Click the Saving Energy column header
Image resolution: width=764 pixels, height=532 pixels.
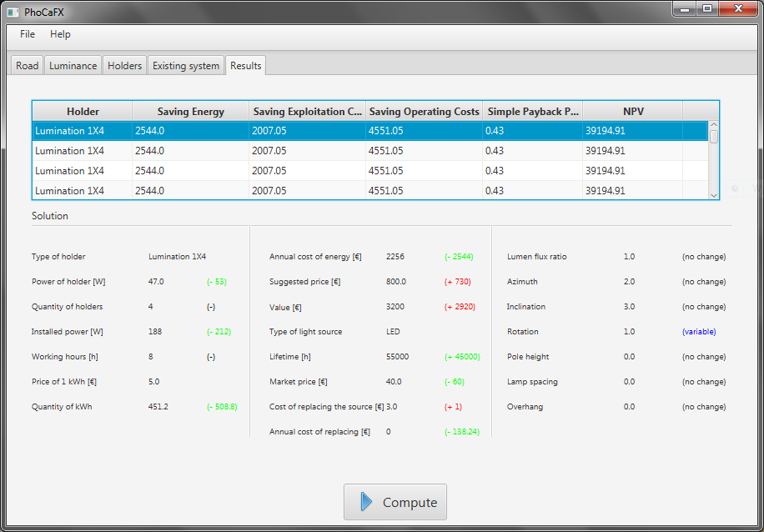click(190, 112)
